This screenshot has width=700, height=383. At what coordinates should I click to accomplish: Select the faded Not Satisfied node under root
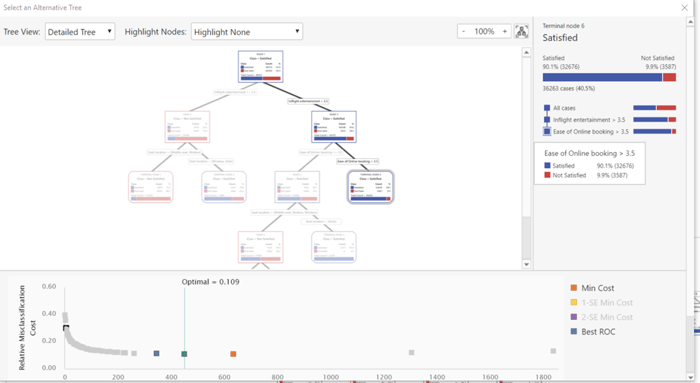click(187, 127)
